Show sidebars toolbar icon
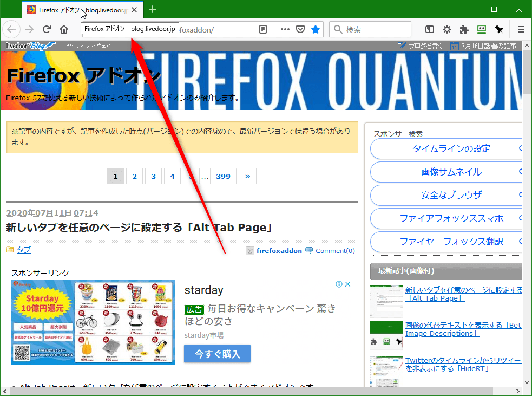 click(x=430, y=29)
